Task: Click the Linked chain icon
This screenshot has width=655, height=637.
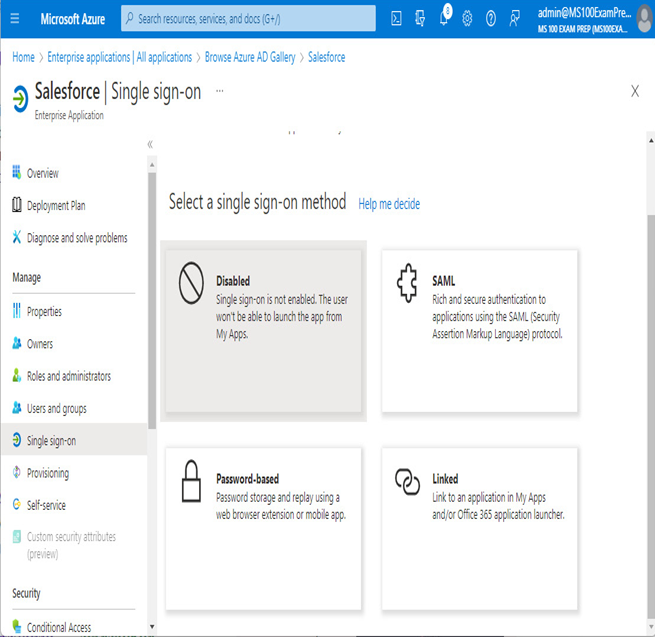Action: tap(407, 482)
